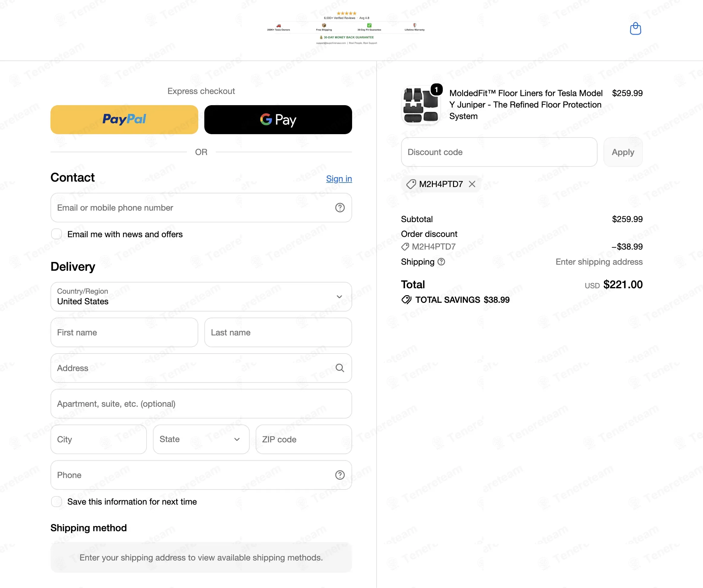Open the Country/Region dropdown
This screenshot has height=588, width=703.
201,296
